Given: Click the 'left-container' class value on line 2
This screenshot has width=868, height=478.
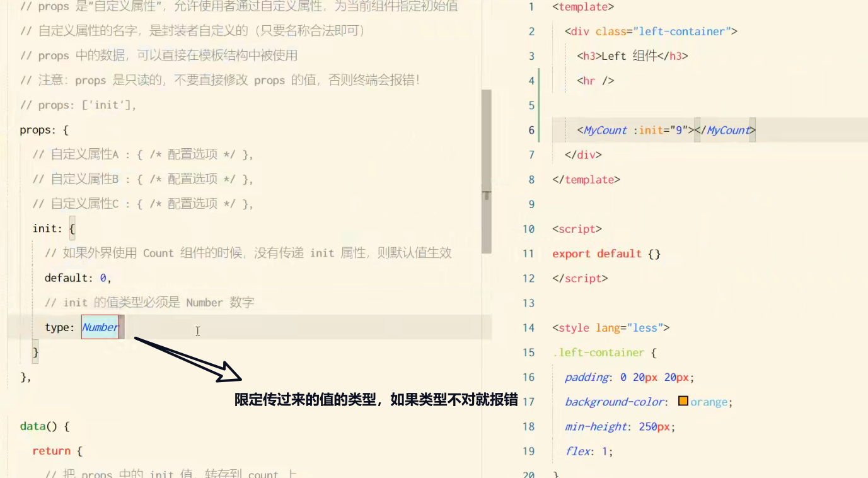Looking at the screenshot, I should tap(682, 32).
